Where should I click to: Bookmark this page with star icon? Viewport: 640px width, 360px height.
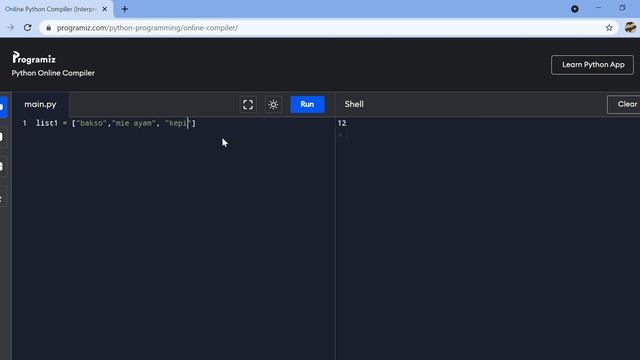[609, 28]
